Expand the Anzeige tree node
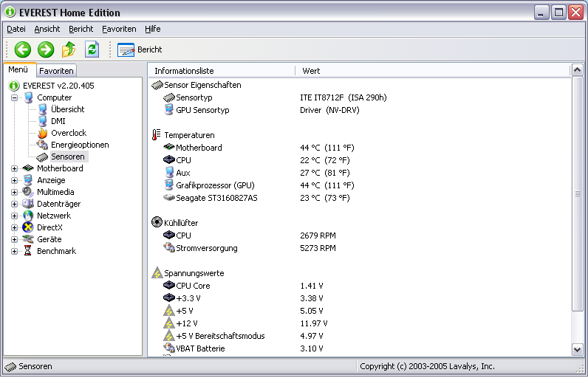The height and width of the screenshot is (378, 588). 14,181
